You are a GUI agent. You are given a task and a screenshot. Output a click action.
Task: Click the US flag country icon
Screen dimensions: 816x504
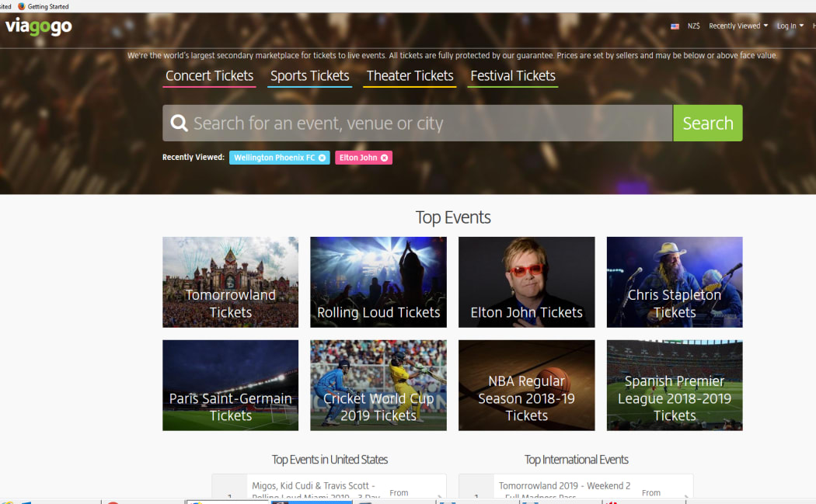tap(675, 26)
